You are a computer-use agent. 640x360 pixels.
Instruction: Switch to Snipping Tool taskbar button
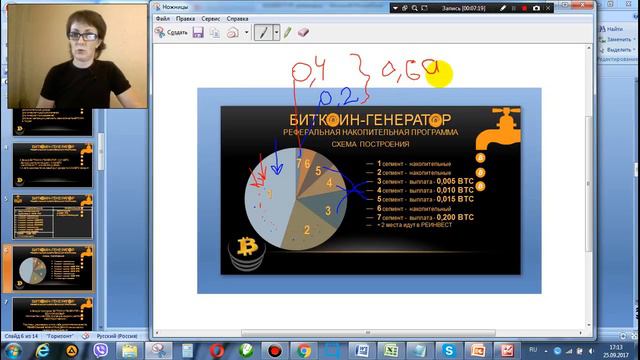pos(158,351)
